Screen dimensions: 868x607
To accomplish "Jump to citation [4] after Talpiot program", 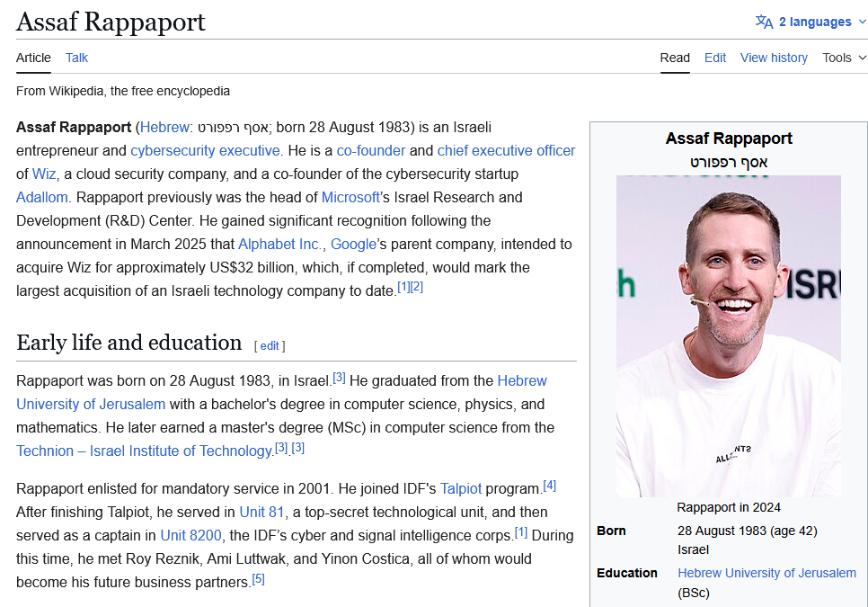I will pos(549,486).
